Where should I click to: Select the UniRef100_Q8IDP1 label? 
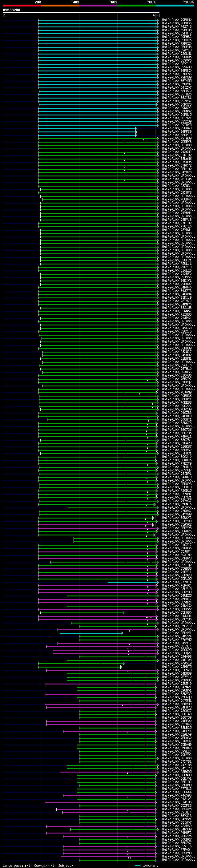(x=177, y=474)
